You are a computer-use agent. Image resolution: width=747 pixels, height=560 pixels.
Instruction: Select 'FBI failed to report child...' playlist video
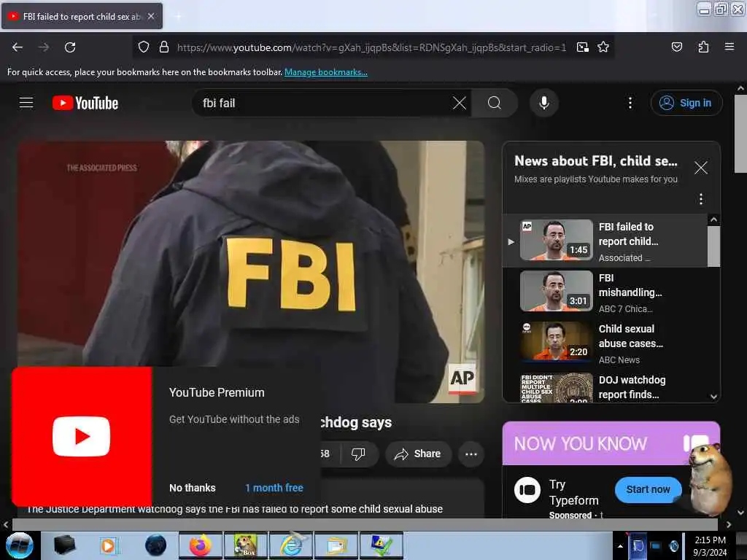coord(605,241)
